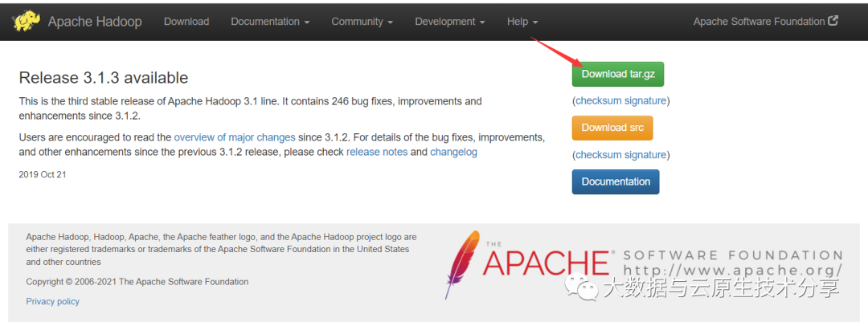Open the Apache Hadoop home brand link

click(95, 22)
